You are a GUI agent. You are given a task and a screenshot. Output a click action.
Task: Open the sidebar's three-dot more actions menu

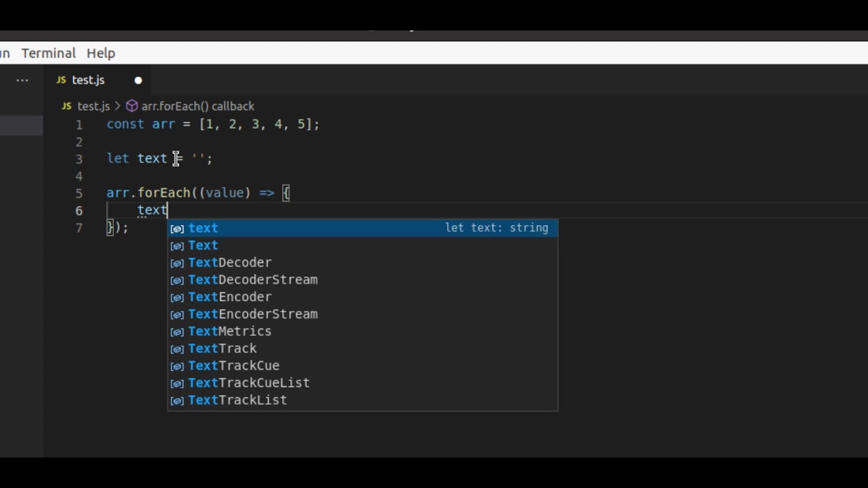[x=22, y=80]
